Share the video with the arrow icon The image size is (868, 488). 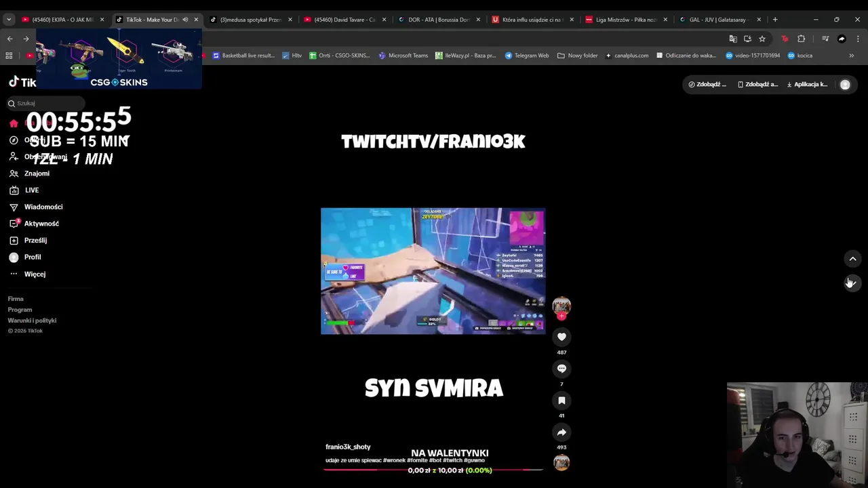pyautogui.click(x=561, y=432)
